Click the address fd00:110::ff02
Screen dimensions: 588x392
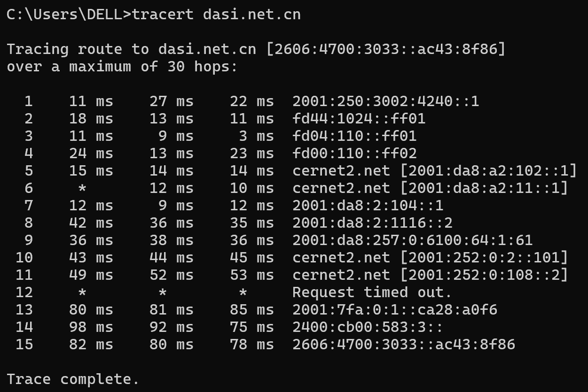tap(354, 154)
